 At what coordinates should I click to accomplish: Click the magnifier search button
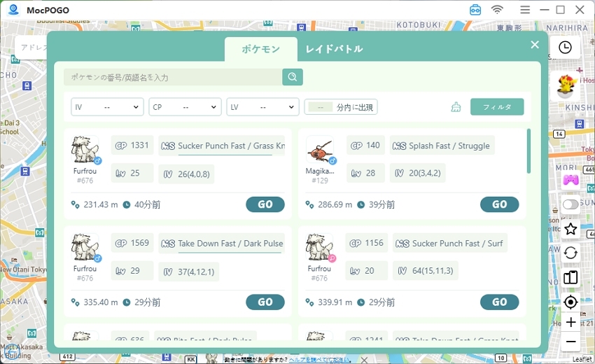click(x=292, y=77)
